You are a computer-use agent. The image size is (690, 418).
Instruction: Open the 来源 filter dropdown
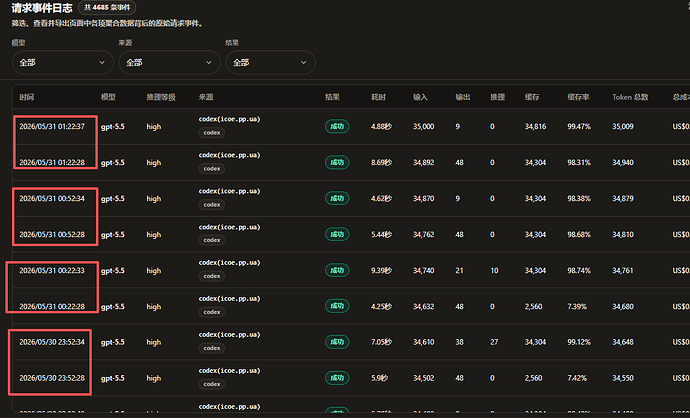[169, 62]
